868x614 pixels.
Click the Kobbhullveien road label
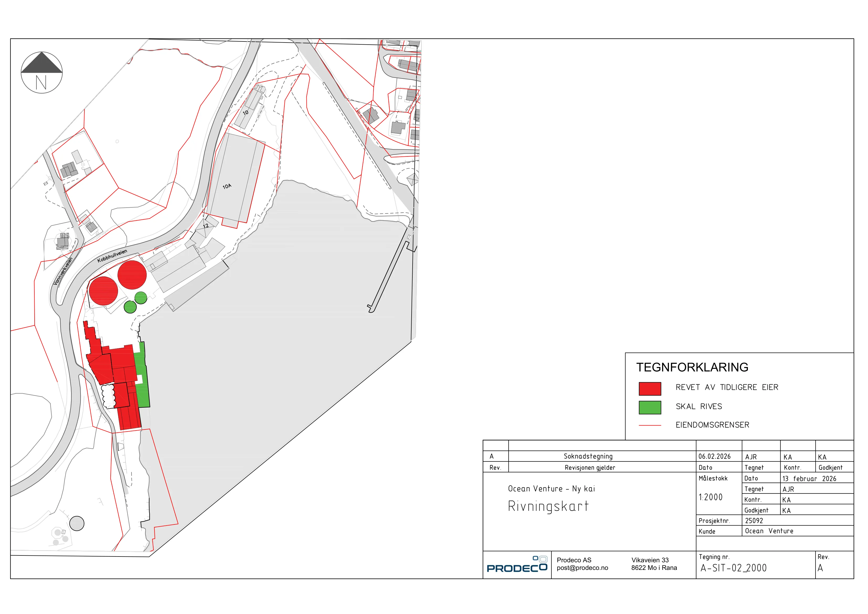112,256
